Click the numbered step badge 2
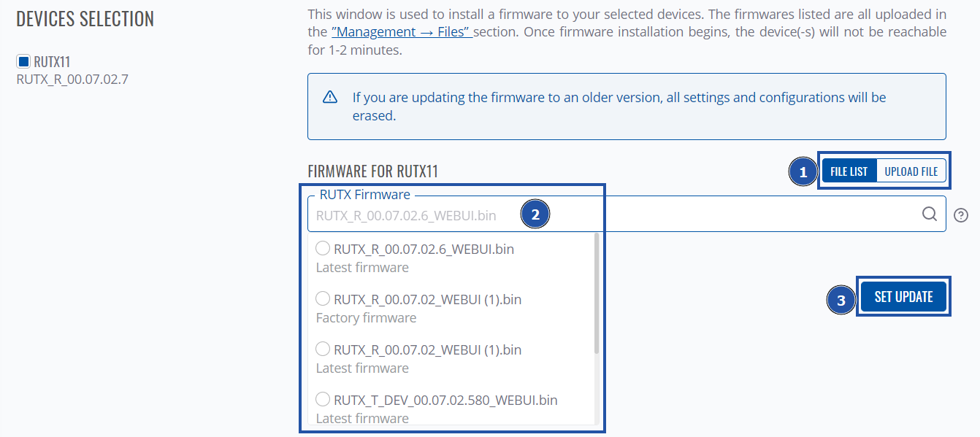 535,214
